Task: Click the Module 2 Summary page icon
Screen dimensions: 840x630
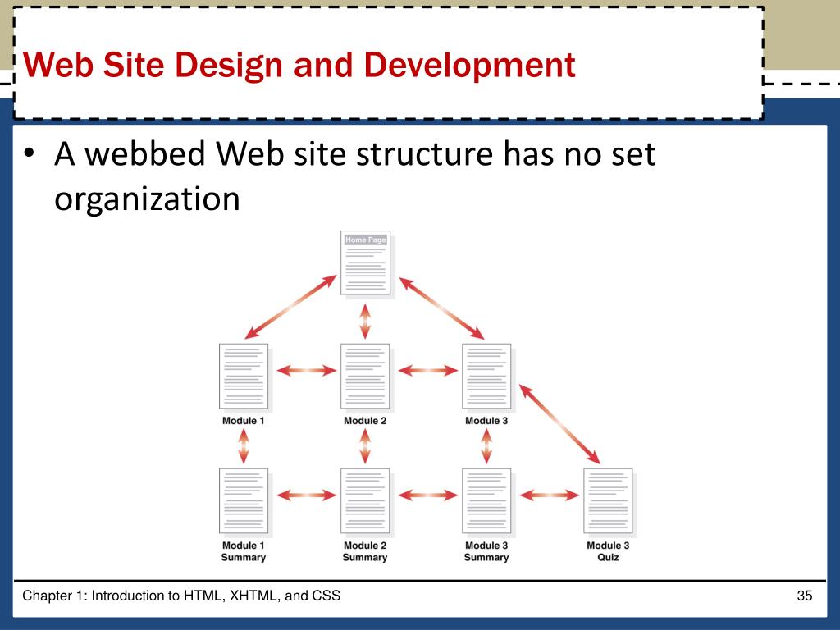Action: pos(365,501)
